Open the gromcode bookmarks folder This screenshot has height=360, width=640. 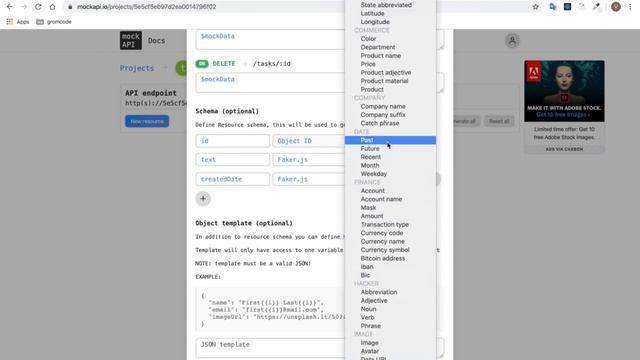(x=54, y=22)
